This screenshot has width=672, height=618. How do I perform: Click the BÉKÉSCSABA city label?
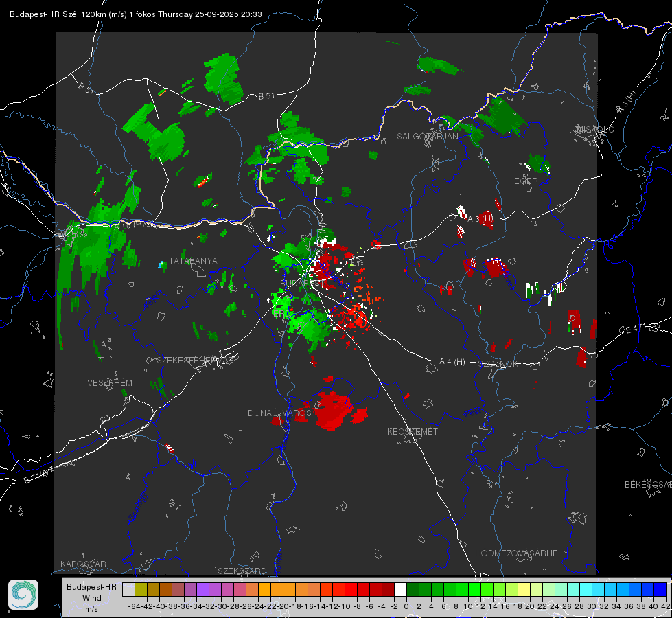[x=648, y=485]
